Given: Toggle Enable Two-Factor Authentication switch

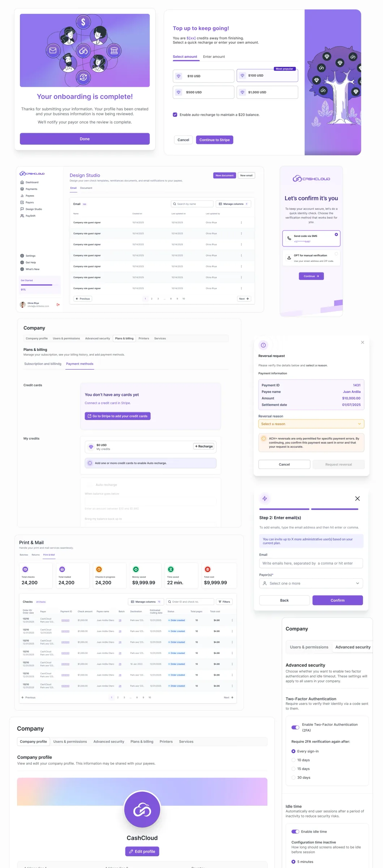Looking at the screenshot, I should [295, 727].
